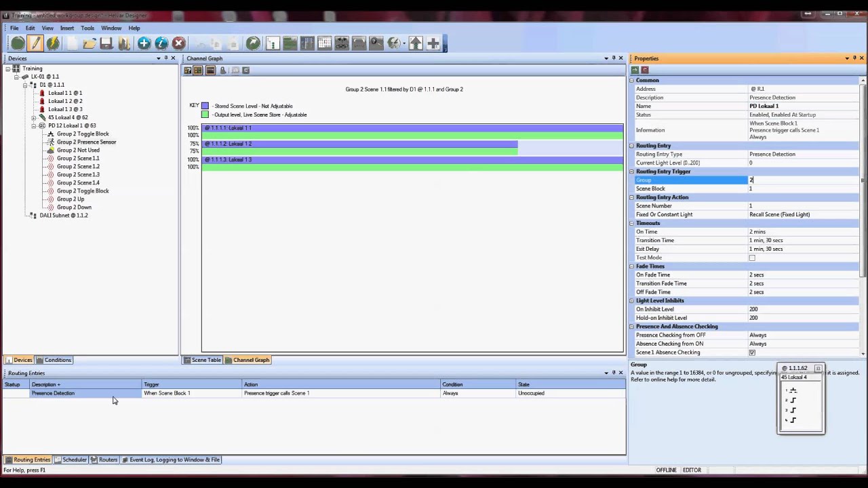The image size is (868, 488).
Task: Click the red X delete icon
Action: tap(179, 43)
